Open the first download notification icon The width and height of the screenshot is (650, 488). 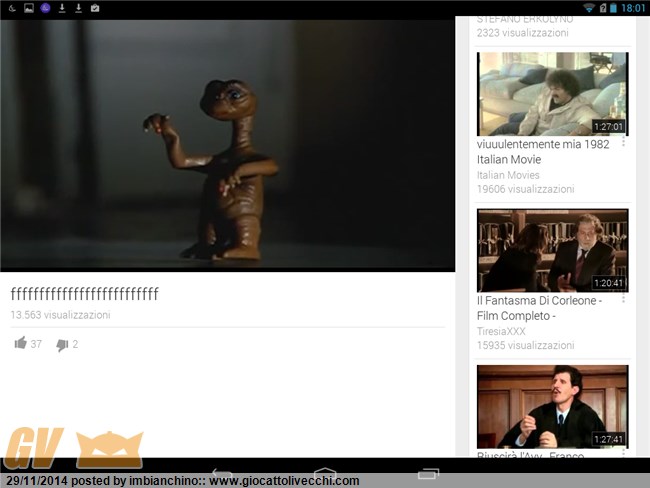[62, 8]
